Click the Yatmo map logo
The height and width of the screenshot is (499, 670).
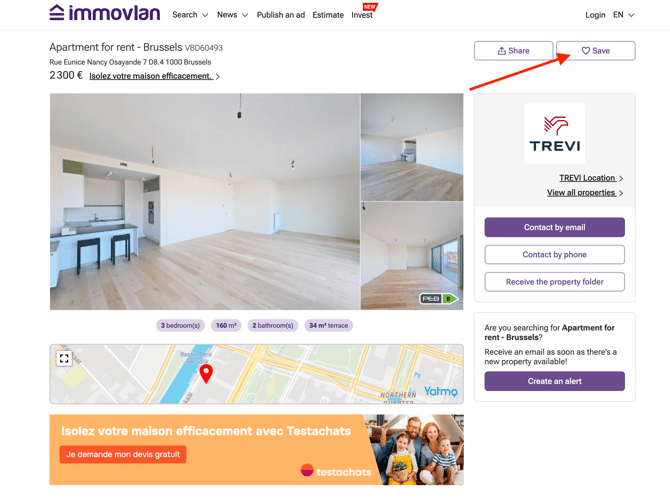tap(441, 391)
